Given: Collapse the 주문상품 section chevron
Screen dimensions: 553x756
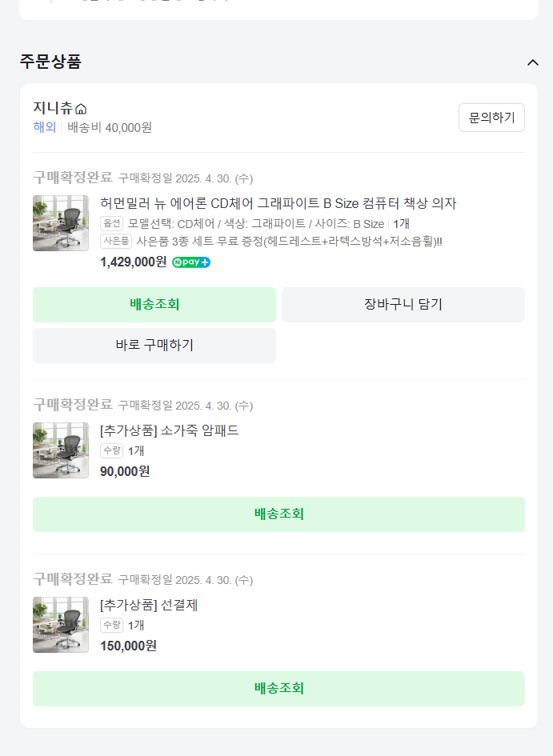Looking at the screenshot, I should point(533,62).
